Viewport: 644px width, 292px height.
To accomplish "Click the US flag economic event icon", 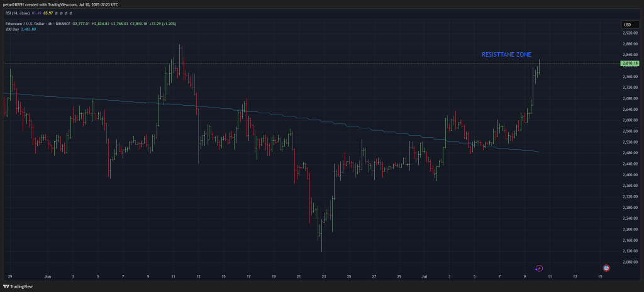I will click(606, 268).
